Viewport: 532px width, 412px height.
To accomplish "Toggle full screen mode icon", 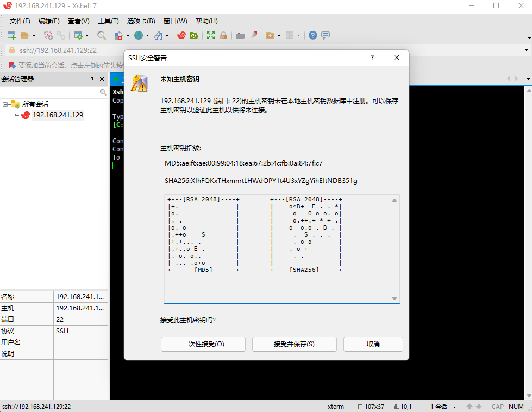I will point(211,35).
